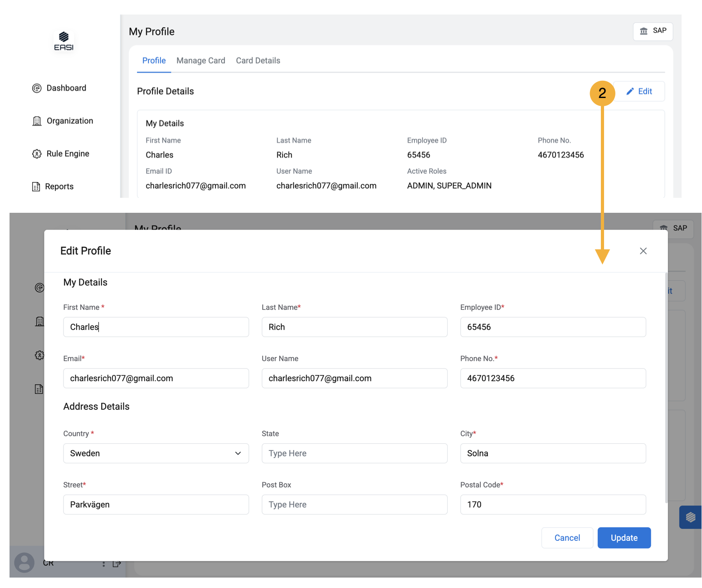The image size is (702, 588).
Task: Open Reports document icon in sidebar
Action: (x=36, y=186)
